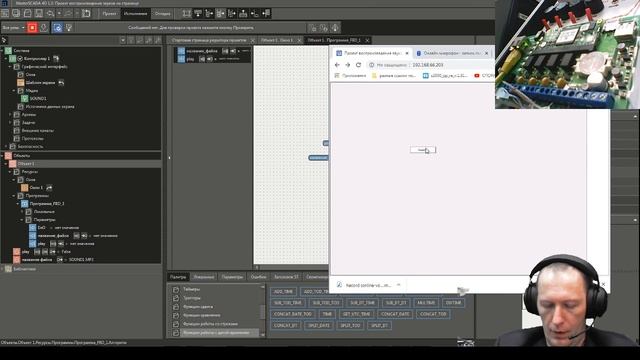Viewport: 640px width, 360px height.
Task: Click the blue highlighted toolbar icon beside stop
Action: point(58,28)
